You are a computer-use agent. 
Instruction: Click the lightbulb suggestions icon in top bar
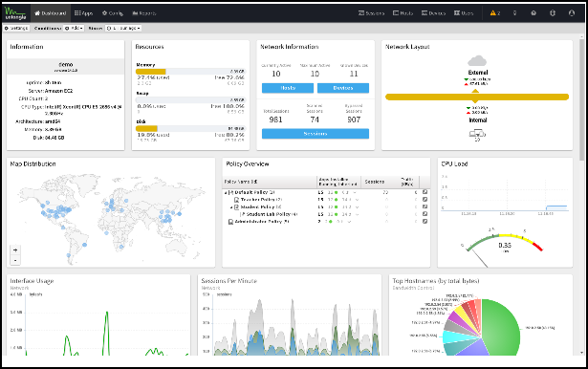tap(515, 13)
